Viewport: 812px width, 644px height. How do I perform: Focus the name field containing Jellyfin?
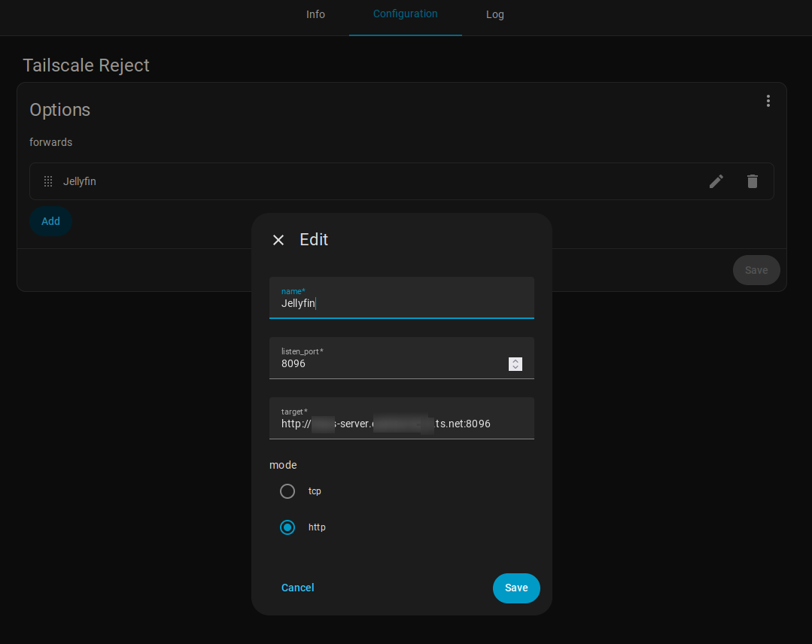[401, 303]
